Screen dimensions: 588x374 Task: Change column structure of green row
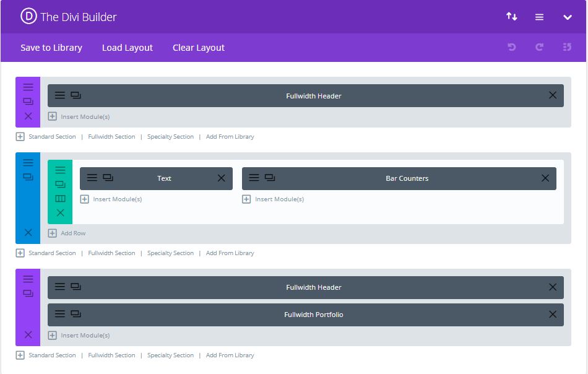click(x=60, y=198)
